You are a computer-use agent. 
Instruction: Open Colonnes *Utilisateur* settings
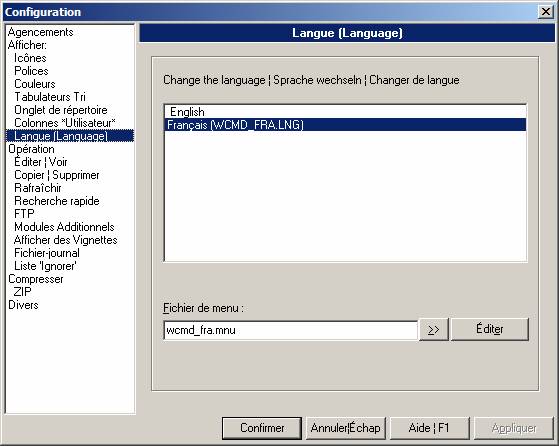pos(65,123)
